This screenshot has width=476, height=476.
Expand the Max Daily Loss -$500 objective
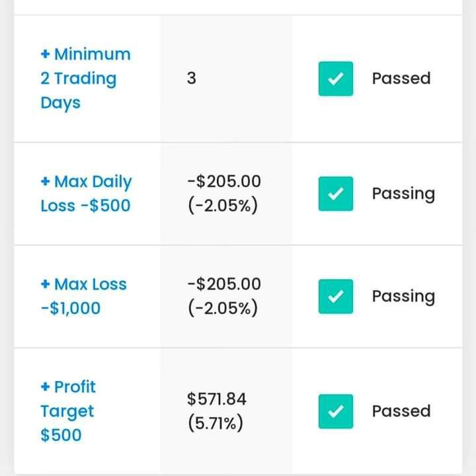pyautogui.click(x=85, y=193)
